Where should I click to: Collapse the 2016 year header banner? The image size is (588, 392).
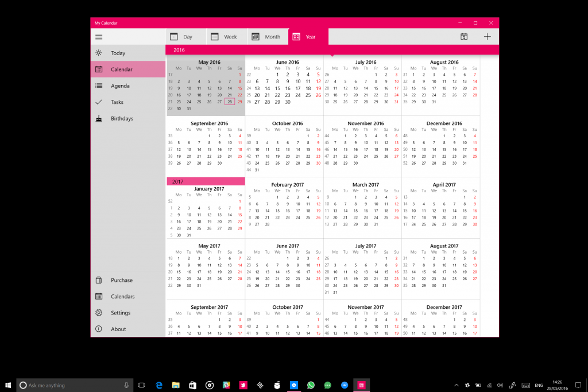pyautogui.click(x=179, y=50)
